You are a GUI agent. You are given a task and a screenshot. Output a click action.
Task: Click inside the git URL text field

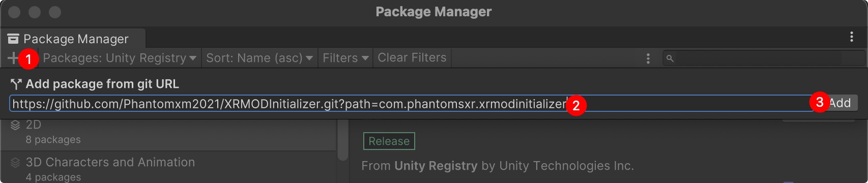[410, 104]
